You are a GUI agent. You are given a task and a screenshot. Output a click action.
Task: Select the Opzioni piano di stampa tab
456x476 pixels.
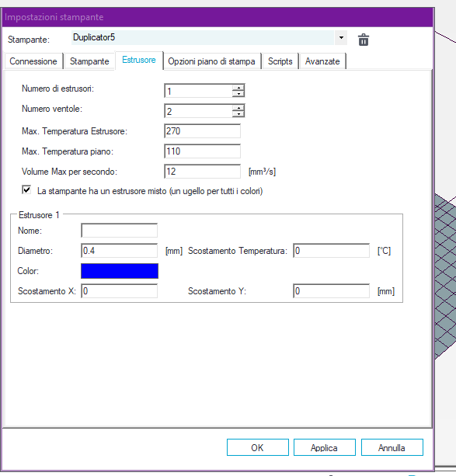(211, 61)
